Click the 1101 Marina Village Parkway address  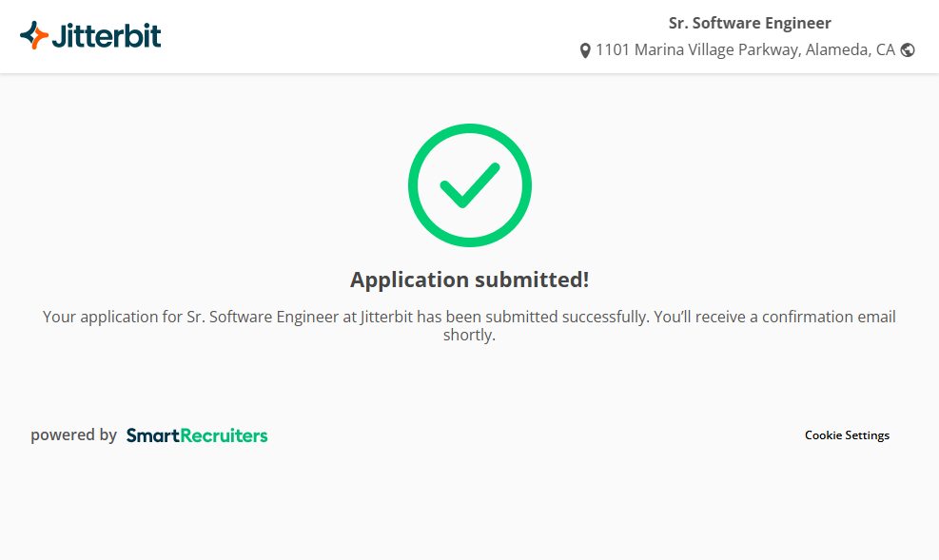697,50
